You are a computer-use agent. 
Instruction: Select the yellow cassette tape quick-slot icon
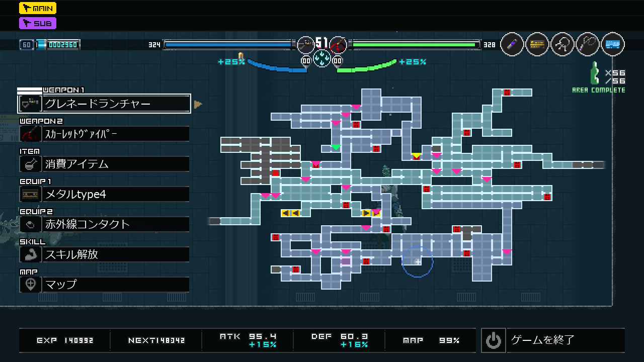pos(537,45)
